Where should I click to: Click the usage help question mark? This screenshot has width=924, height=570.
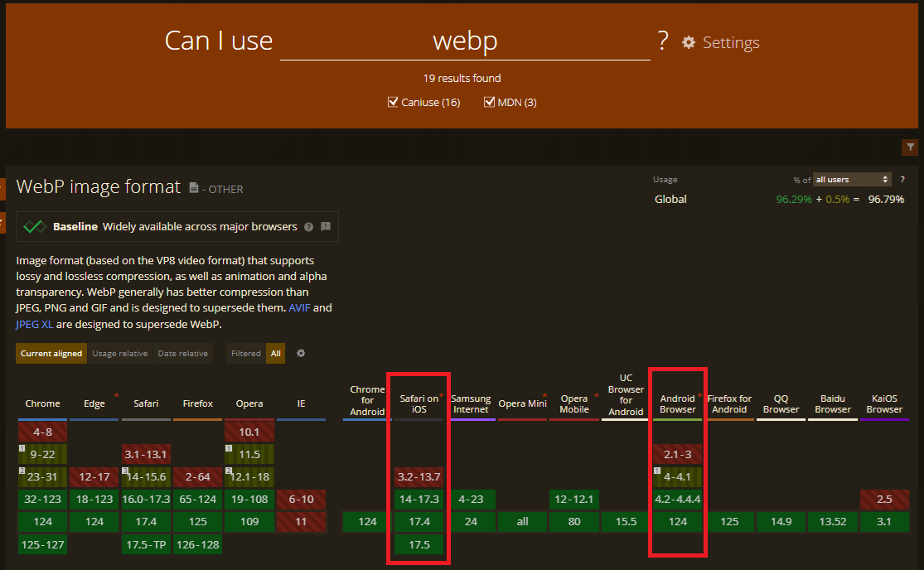coord(902,180)
